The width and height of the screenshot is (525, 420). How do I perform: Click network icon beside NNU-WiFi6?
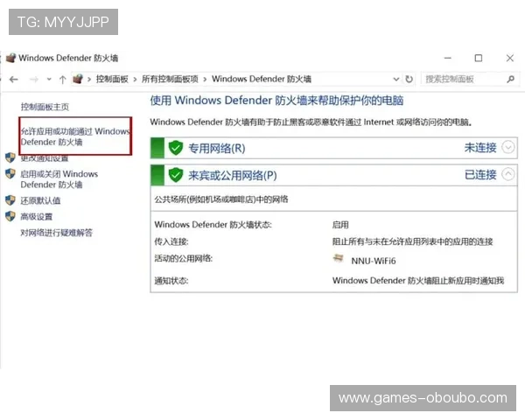click(x=338, y=258)
